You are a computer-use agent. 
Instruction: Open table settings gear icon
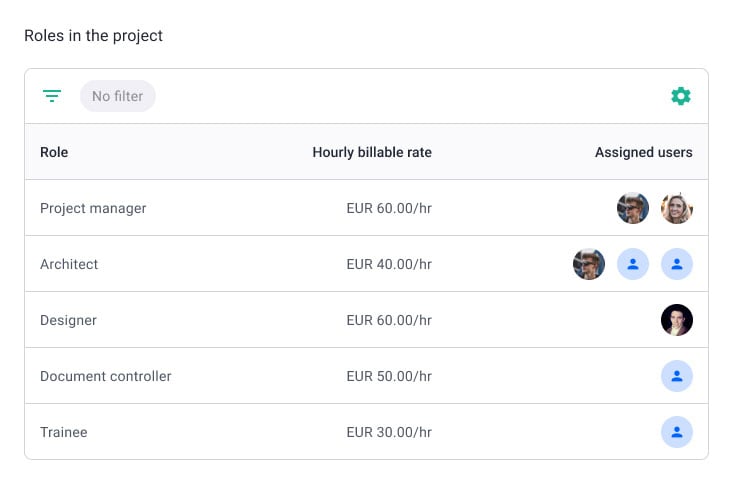coord(681,96)
